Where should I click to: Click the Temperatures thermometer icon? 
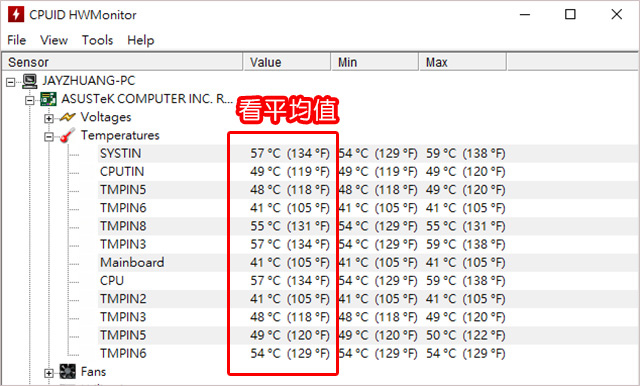[x=67, y=135]
